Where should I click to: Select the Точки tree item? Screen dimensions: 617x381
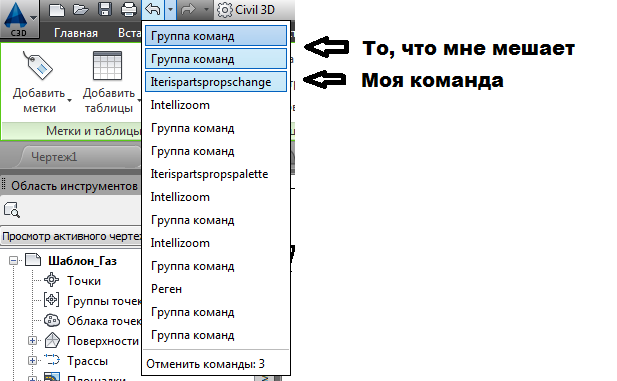(x=84, y=281)
